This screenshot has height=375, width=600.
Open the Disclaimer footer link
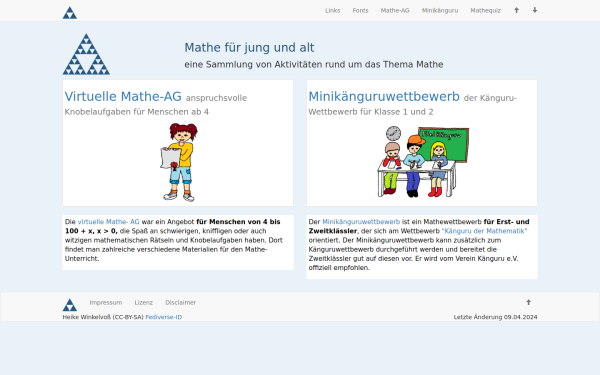[x=181, y=303]
